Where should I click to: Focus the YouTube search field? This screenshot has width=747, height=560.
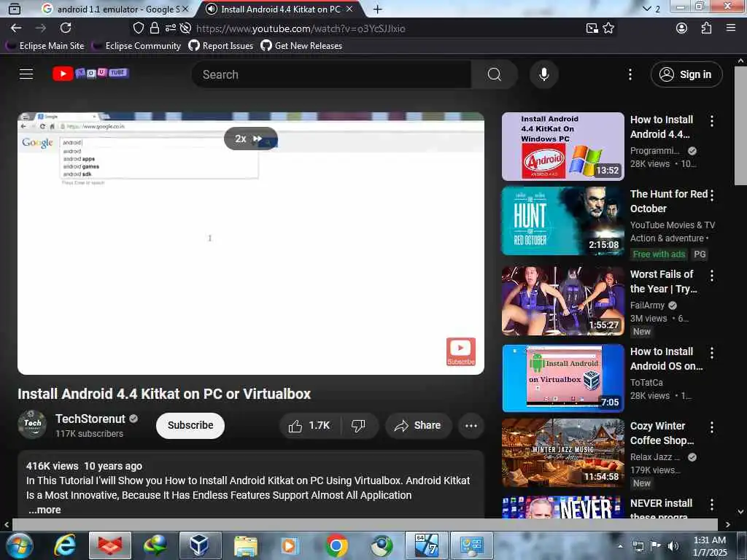pyautogui.click(x=332, y=74)
